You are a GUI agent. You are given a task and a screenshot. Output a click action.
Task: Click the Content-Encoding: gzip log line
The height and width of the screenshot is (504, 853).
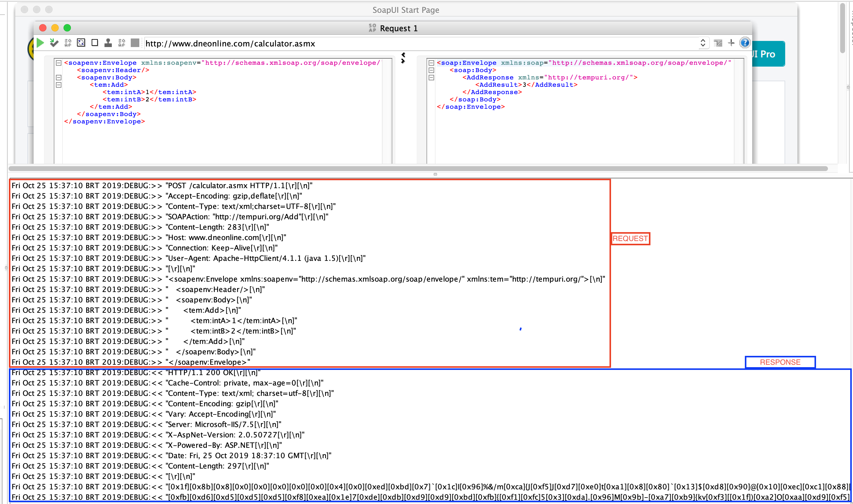[145, 404]
